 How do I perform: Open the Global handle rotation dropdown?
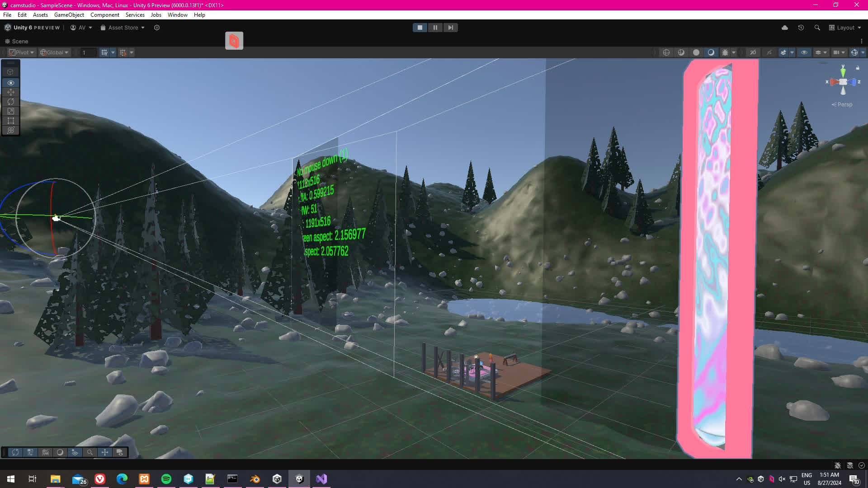click(x=54, y=52)
